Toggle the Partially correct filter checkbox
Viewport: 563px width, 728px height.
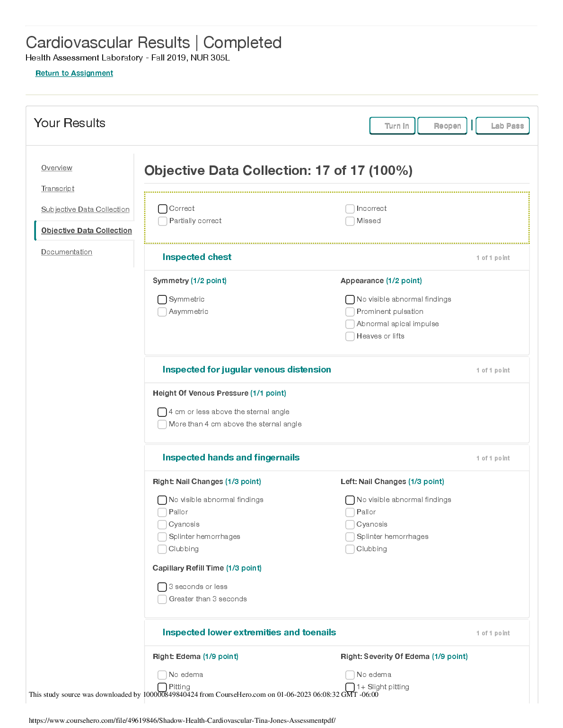click(163, 221)
